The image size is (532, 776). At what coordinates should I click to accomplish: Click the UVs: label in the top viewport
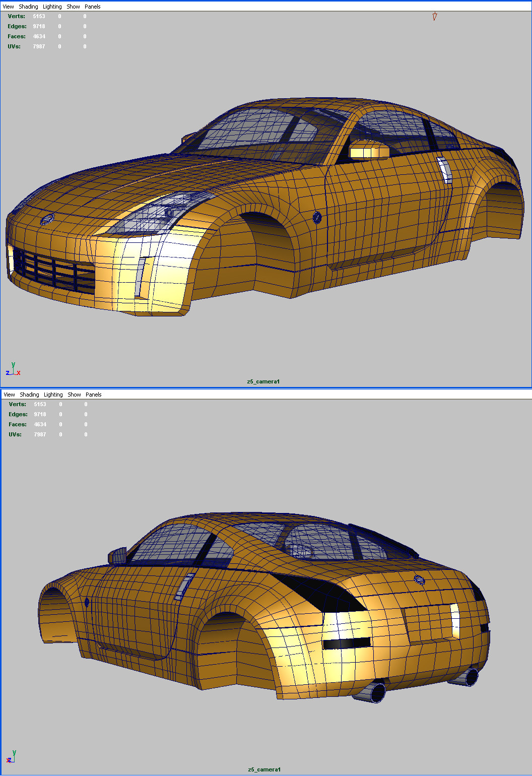pyautogui.click(x=15, y=46)
